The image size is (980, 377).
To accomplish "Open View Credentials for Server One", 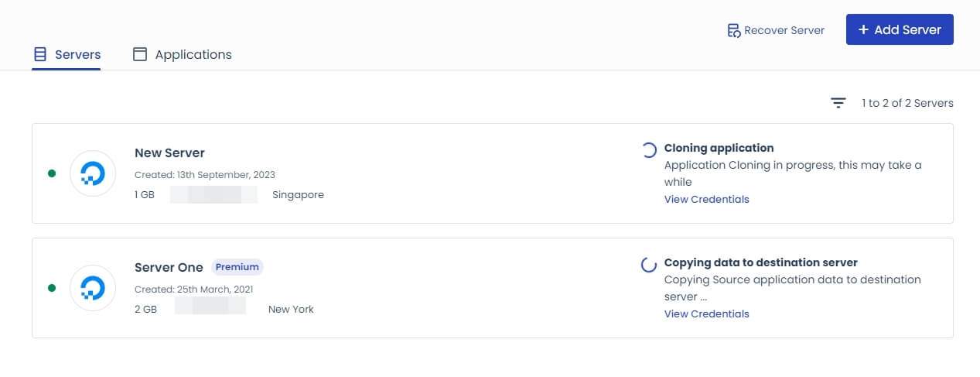I will pos(707,314).
